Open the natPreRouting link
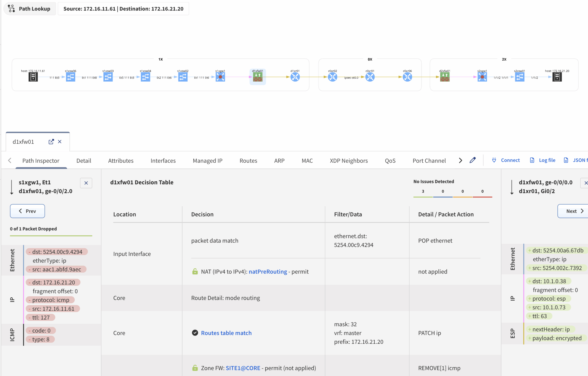This screenshot has width=588, height=376. (268, 271)
